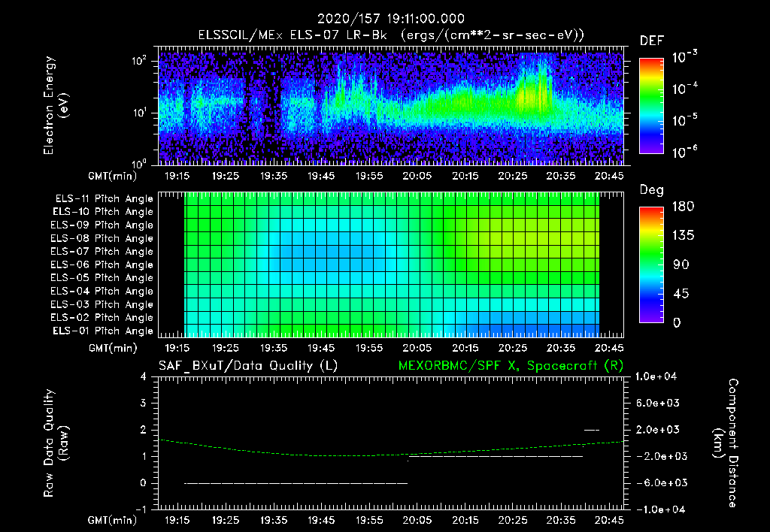Pick the ELS-05 Pitch Angle row label
Screen dimensions: 770x532
click(x=102, y=278)
